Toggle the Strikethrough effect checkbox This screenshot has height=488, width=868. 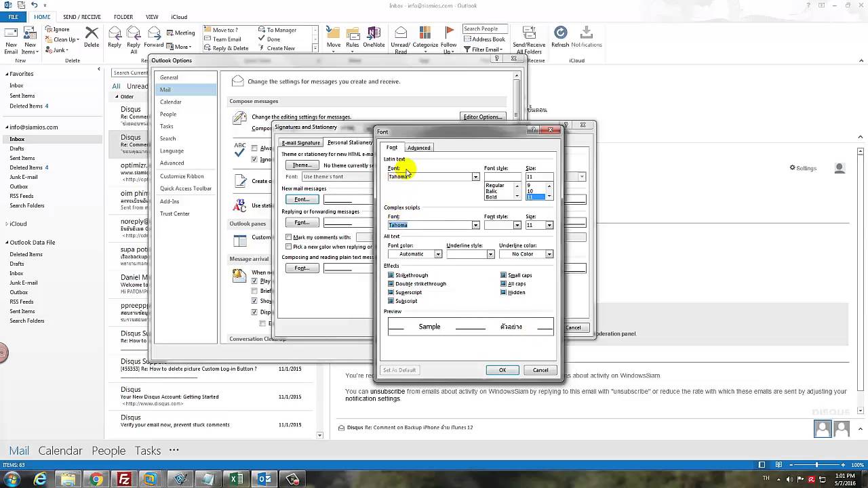[x=391, y=275]
